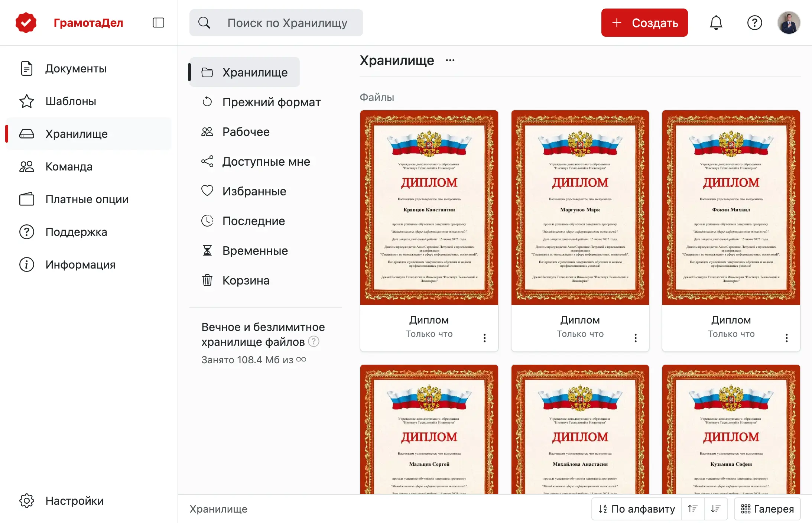Screen dimensions: 812x523
Task: Open options menu for Моргунов Марк diploma
Action: coord(636,338)
